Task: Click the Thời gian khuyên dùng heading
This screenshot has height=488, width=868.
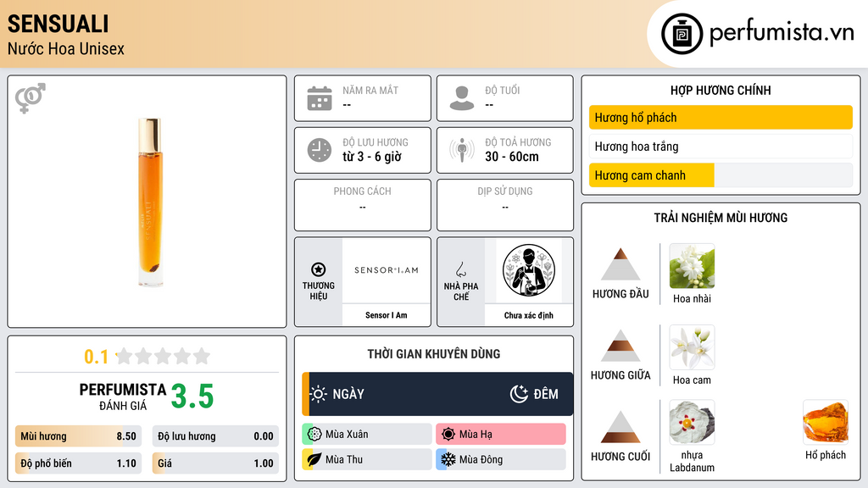Action: [434, 354]
